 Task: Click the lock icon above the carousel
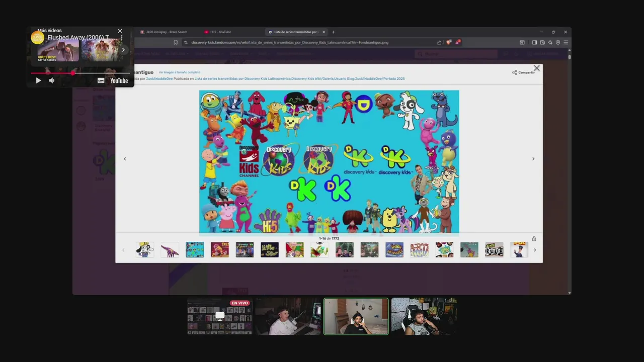(534, 239)
